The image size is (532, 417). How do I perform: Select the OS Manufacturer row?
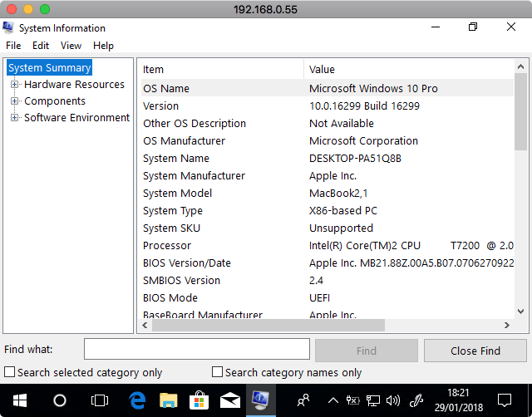point(327,140)
